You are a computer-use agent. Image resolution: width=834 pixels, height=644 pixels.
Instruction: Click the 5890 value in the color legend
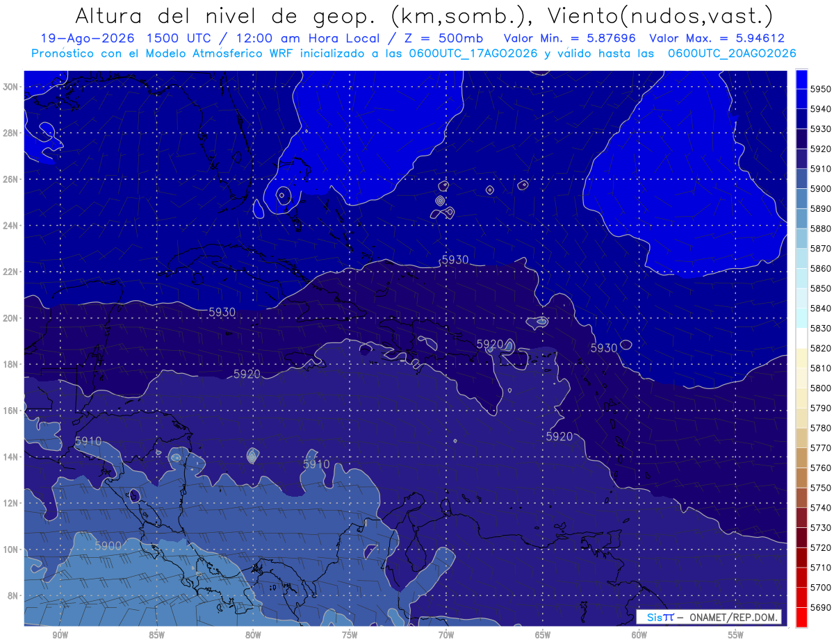(x=820, y=208)
